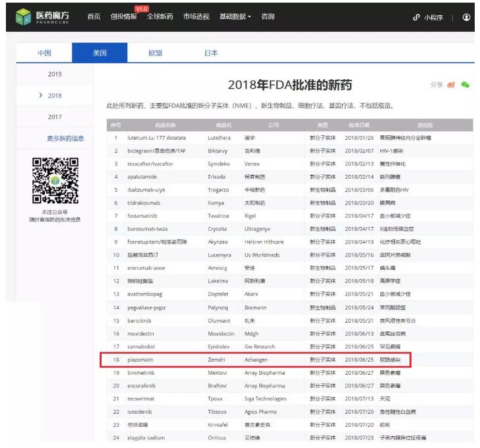Switch to the 欧盟 tab
The image size is (480, 448).
[x=155, y=53]
